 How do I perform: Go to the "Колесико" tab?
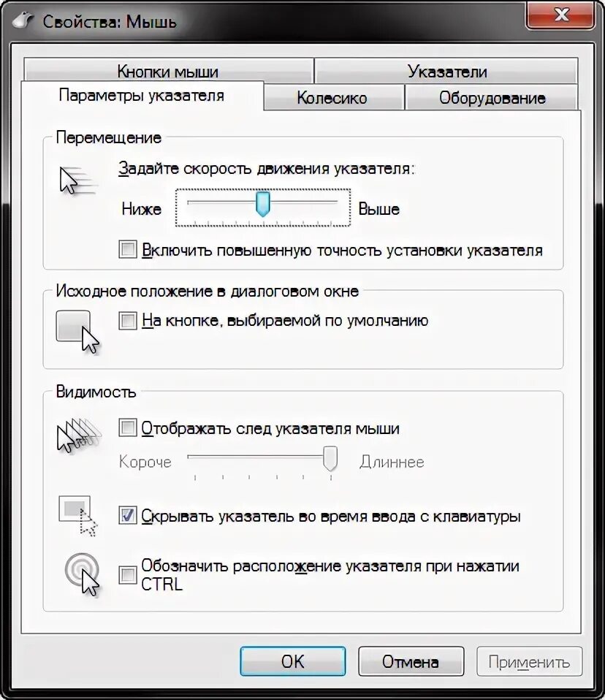point(333,98)
